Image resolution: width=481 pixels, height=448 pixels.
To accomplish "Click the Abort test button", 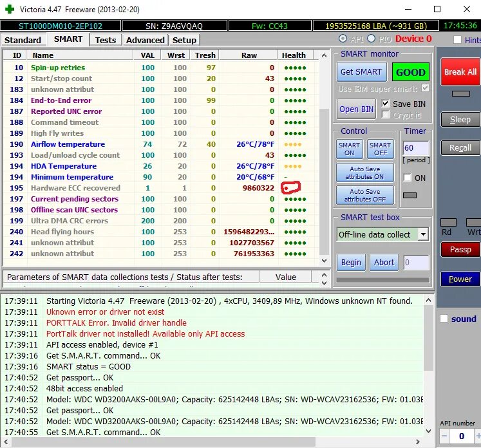I will (384, 263).
